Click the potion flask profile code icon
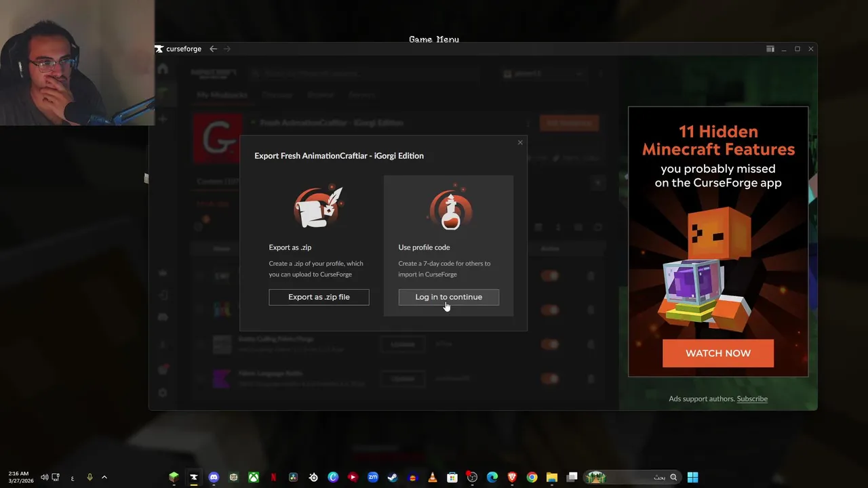Viewport: 868px width, 488px height. tap(449, 207)
